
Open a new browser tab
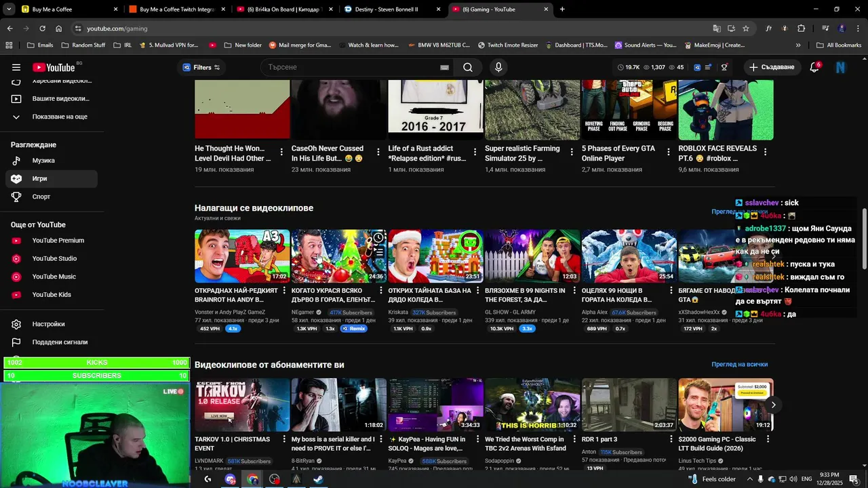click(x=562, y=9)
